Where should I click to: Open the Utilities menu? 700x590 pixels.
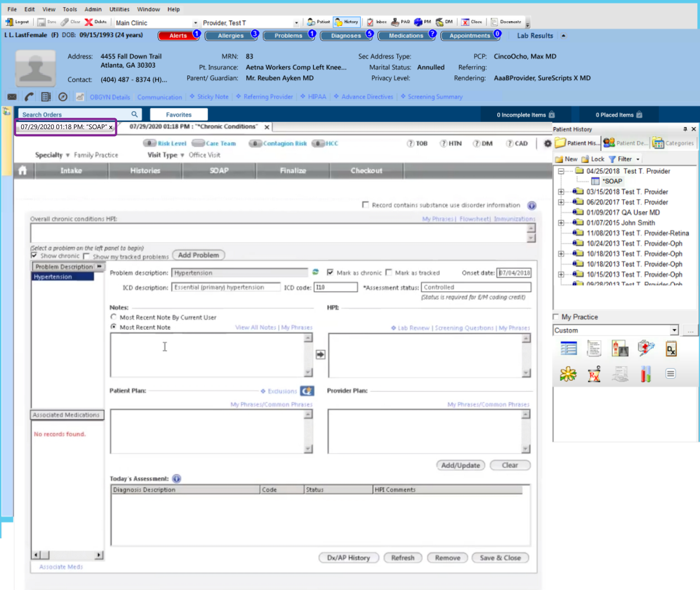pos(119,9)
